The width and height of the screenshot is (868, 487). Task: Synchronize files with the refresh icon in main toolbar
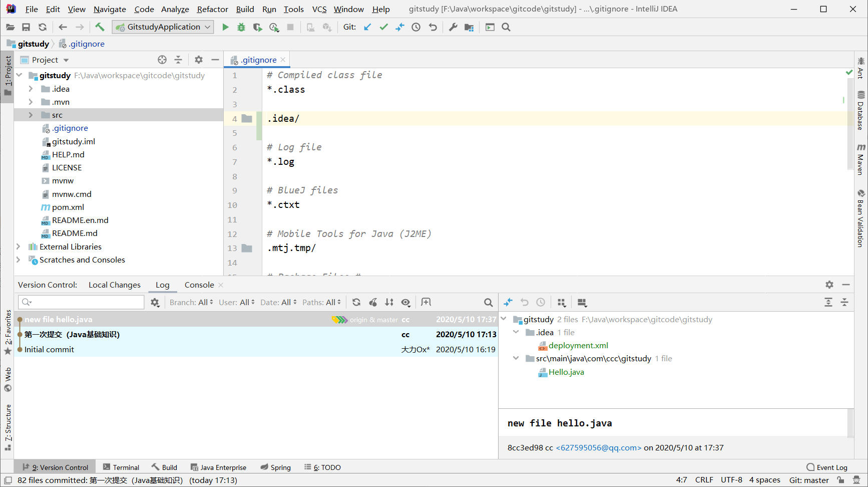tap(43, 27)
